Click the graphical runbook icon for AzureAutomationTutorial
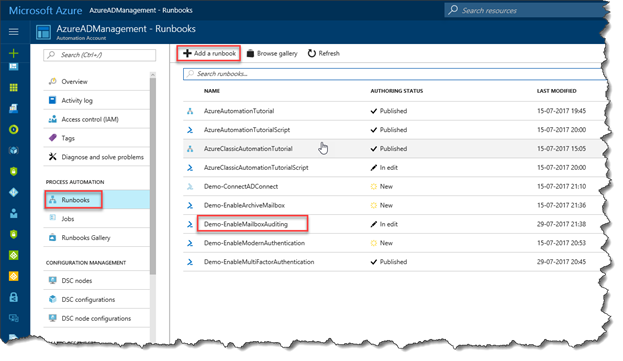 (190, 111)
